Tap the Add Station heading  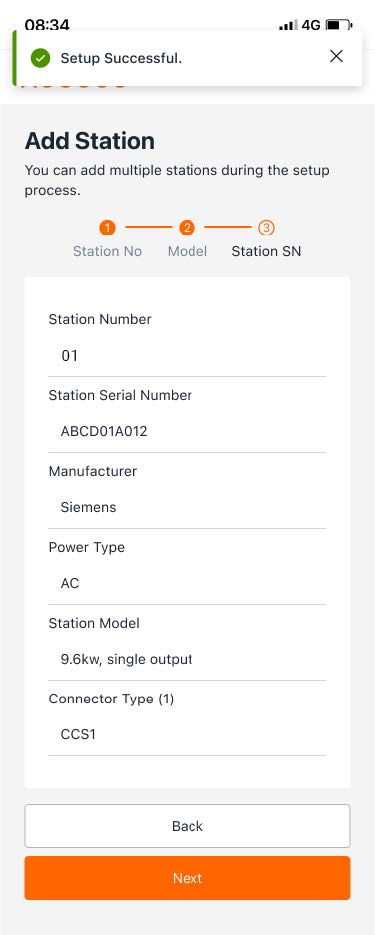point(89,141)
